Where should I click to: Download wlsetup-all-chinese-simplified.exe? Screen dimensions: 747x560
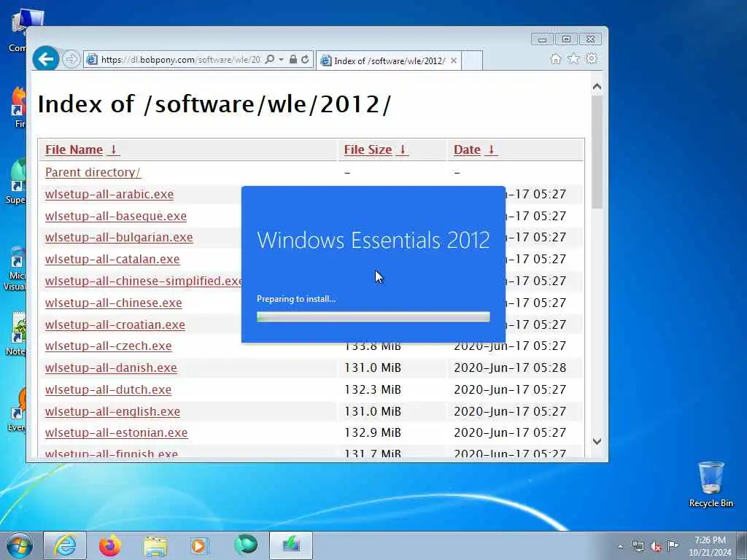[144, 281]
